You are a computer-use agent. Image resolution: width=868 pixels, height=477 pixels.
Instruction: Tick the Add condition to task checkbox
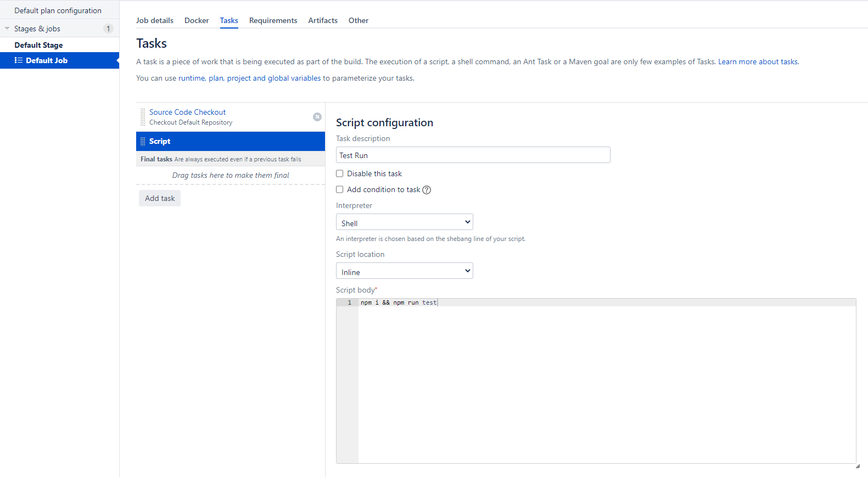click(340, 189)
